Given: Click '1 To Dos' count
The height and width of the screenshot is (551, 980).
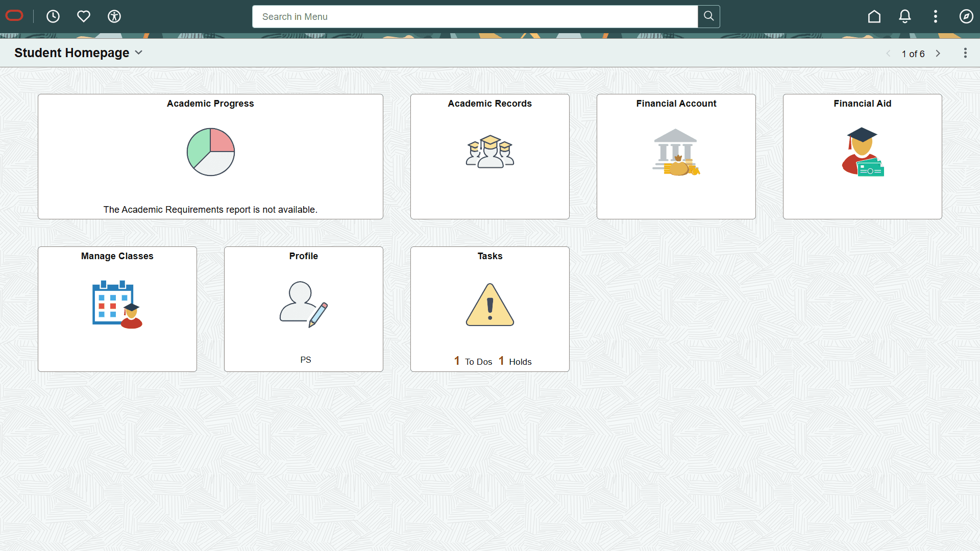Looking at the screenshot, I should 473,361.
